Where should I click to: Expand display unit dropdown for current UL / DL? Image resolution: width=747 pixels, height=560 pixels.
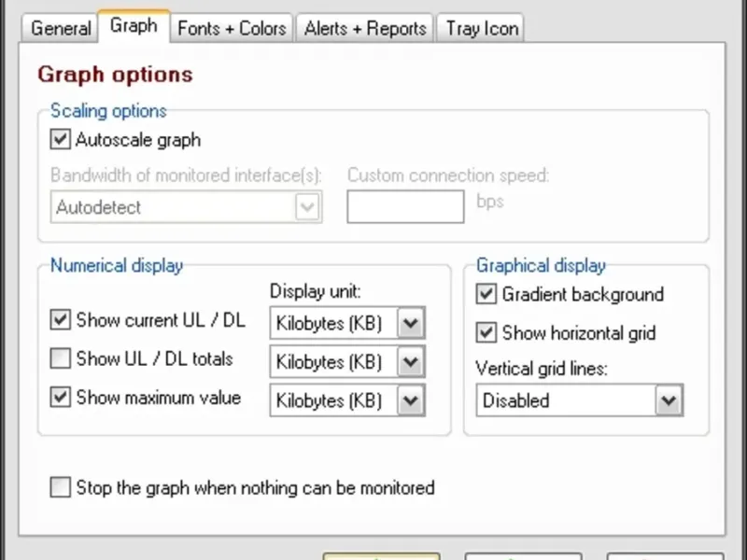point(411,324)
